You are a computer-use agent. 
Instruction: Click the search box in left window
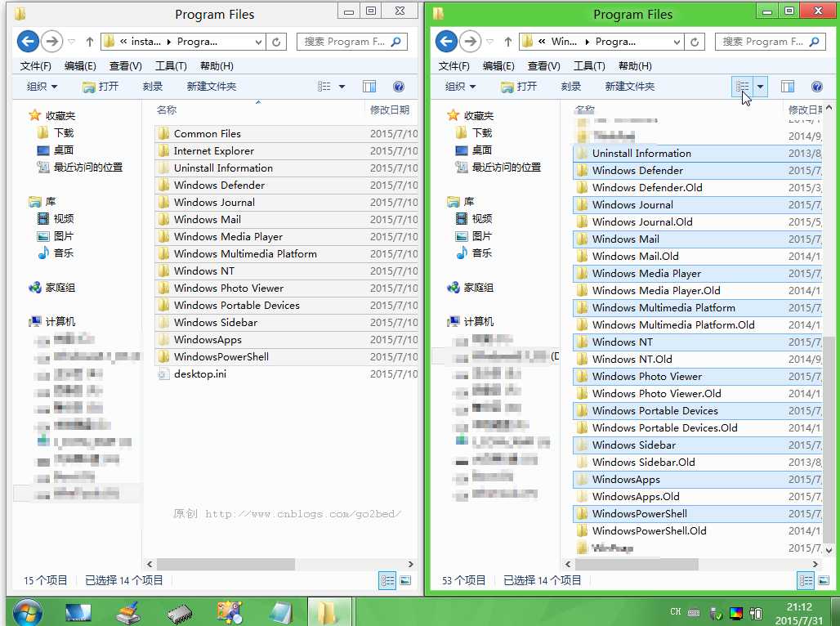352,42
